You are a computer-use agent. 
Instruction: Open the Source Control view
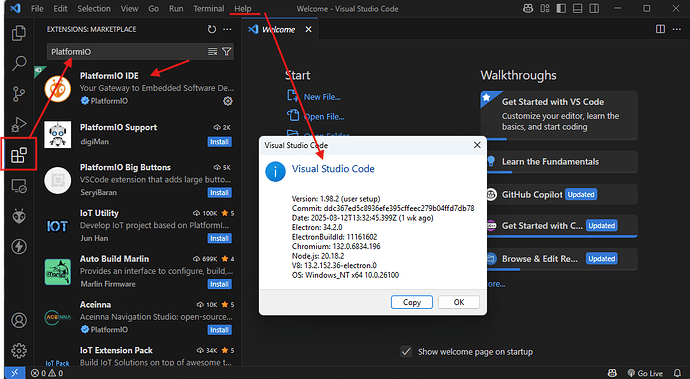19,94
